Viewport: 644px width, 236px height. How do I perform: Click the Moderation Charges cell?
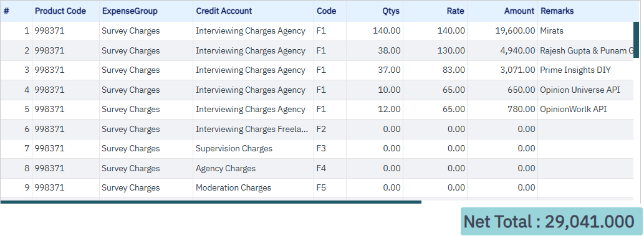point(253,187)
